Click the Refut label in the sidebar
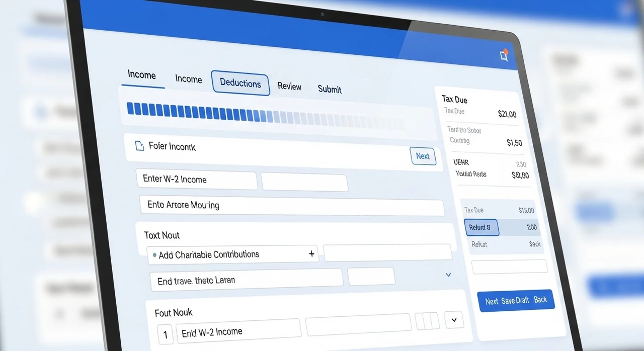The image size is (644, 351). pos(479,244)
